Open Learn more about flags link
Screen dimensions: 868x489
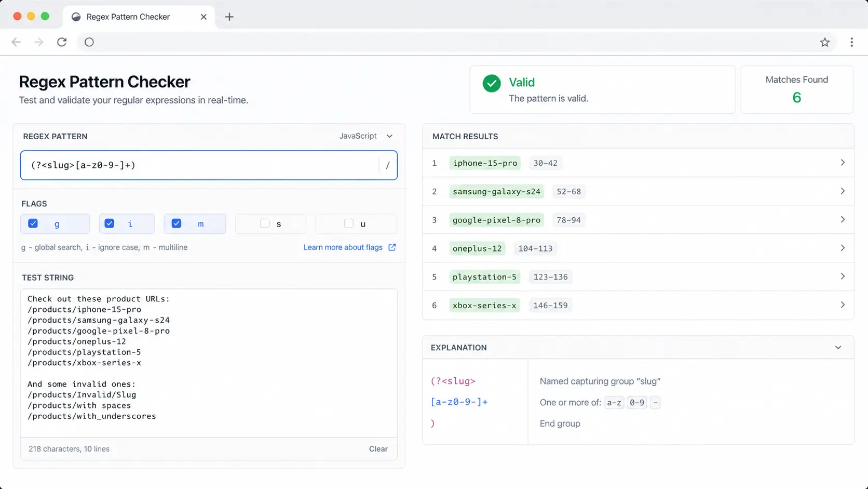click(x=343, y=247)
